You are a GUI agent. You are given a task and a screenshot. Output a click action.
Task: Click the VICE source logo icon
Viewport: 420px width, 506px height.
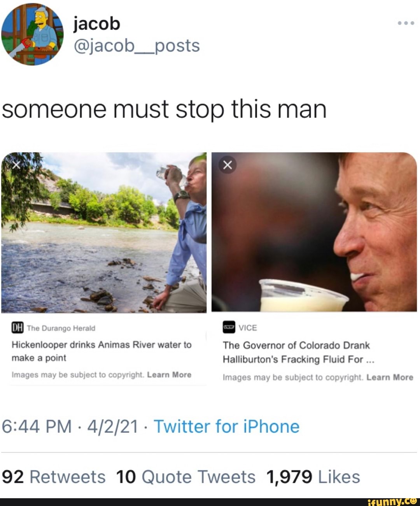tap(229, 328)
